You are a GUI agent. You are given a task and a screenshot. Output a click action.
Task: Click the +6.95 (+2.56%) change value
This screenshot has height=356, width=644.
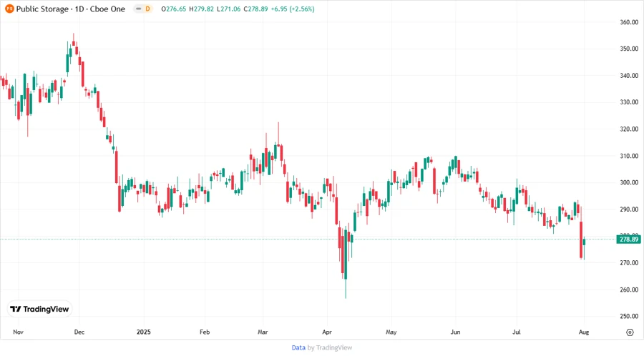pos(293,9)
